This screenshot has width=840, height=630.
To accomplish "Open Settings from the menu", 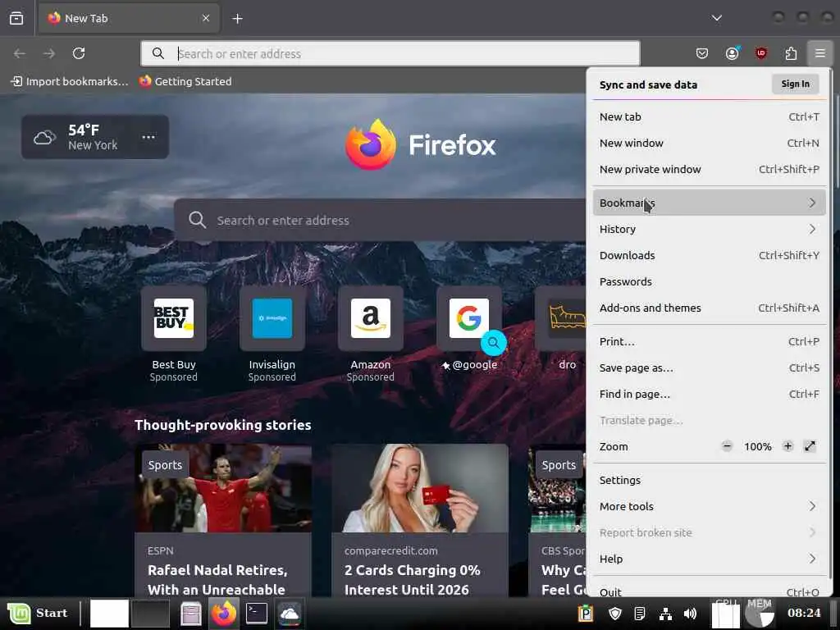I will [x=710, y=480].
